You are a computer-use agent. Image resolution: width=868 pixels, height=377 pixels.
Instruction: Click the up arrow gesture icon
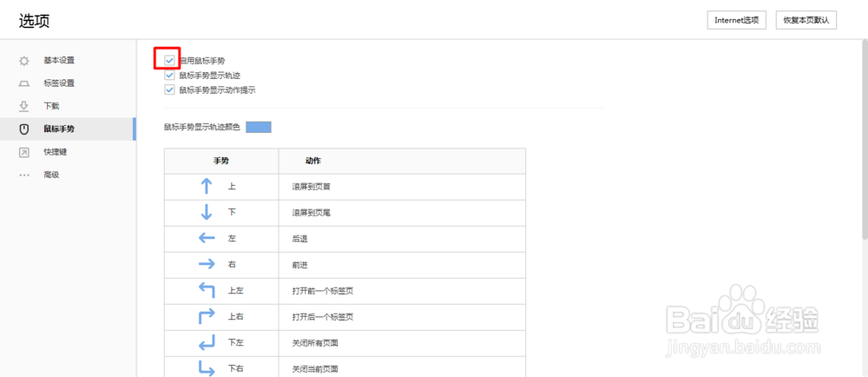207,186
